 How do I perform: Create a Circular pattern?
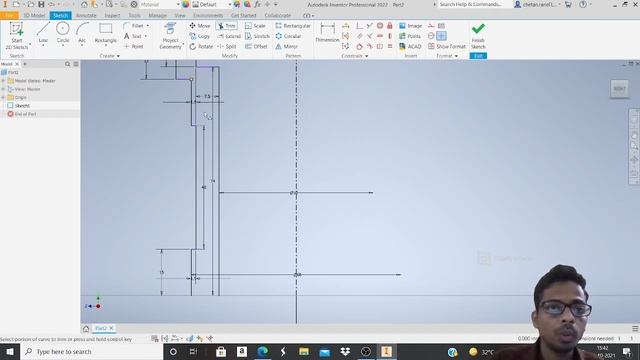click(x=288, y=36)
